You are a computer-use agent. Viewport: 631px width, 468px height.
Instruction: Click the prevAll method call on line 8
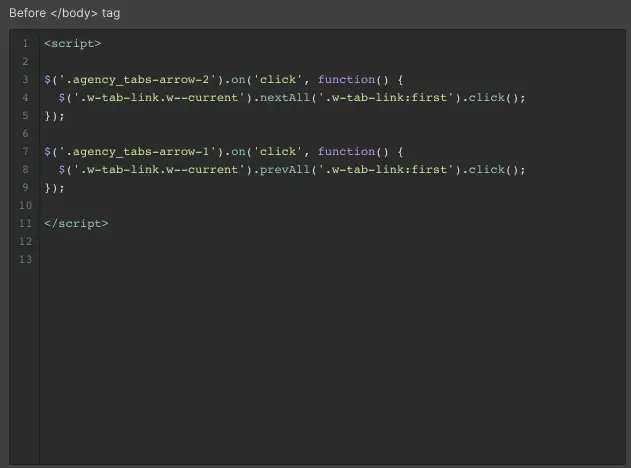285,170
